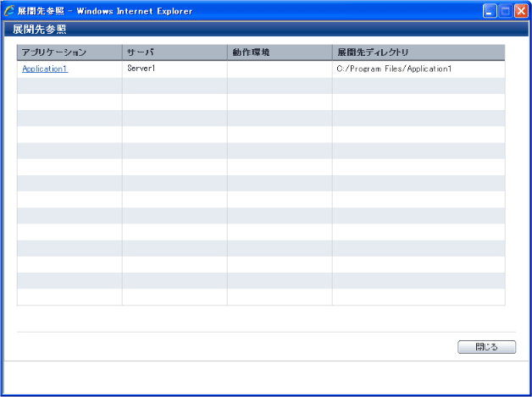This screenshot has height=397, width=532.
Task: Select the アプリケーション column header
Action: coord(54,52)
